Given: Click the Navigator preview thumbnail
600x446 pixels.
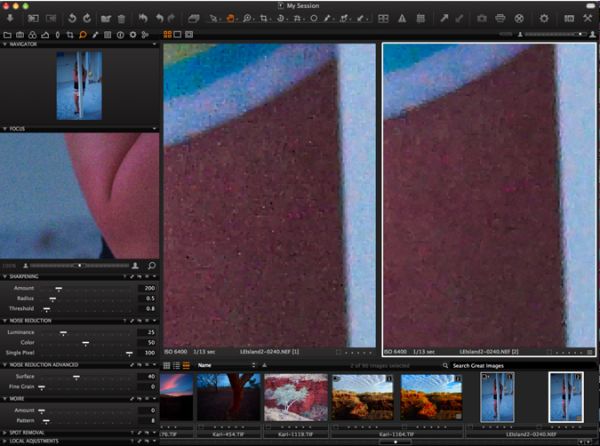Looking at the screenshot, I should (x=79, y=86).
